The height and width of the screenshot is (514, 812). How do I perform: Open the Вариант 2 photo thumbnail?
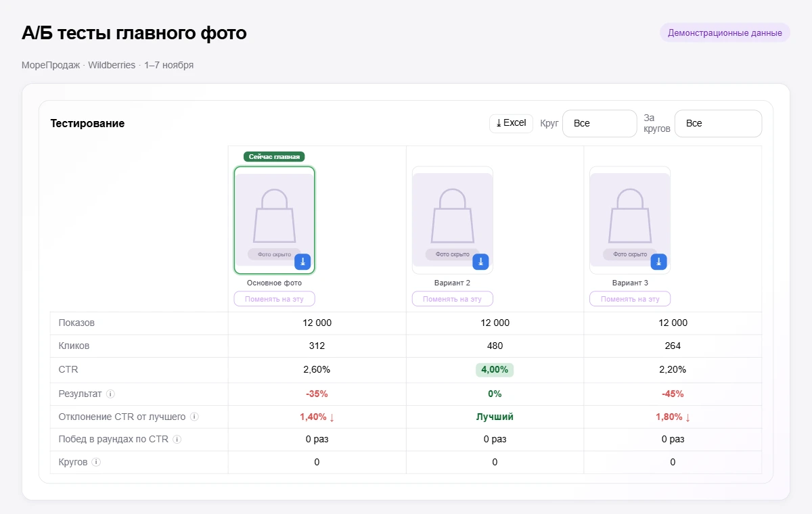453,220
